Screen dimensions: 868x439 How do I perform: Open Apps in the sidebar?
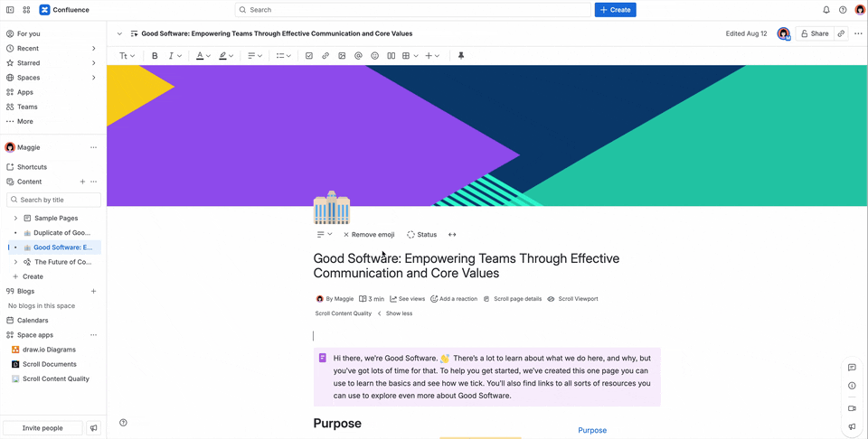[x=25, y=92]
